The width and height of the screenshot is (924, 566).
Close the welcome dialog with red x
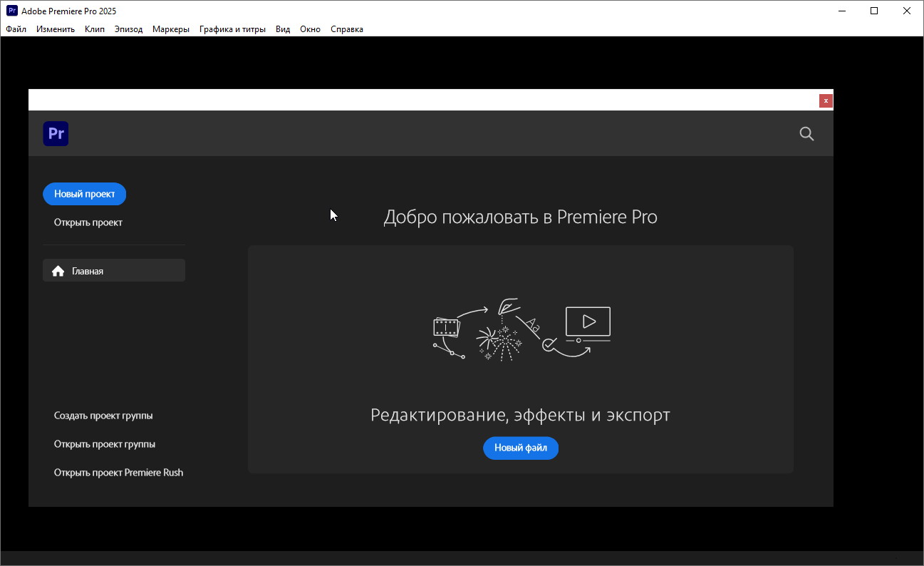tap(826, 101)
